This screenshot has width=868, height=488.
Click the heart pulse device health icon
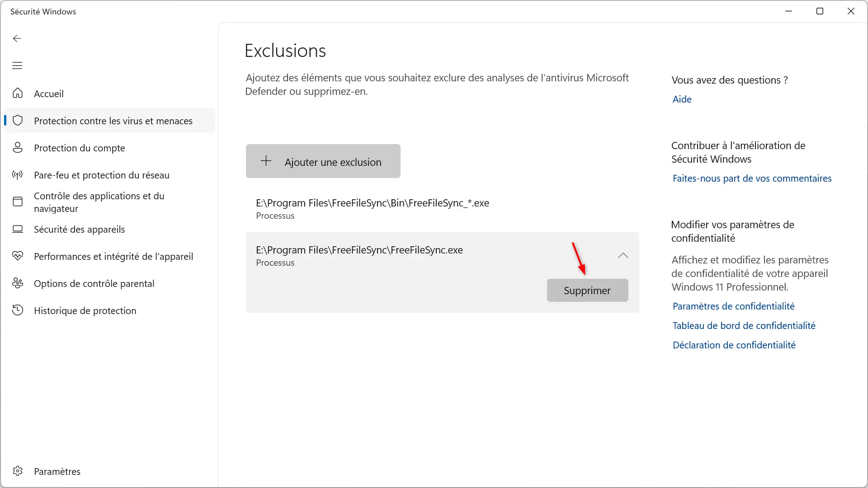point(18,256)
